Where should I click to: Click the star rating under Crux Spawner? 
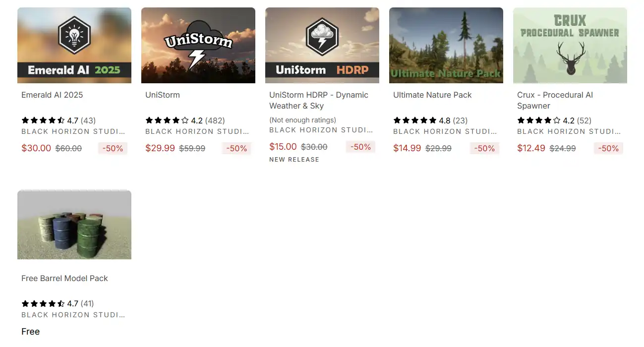(554, 120)
